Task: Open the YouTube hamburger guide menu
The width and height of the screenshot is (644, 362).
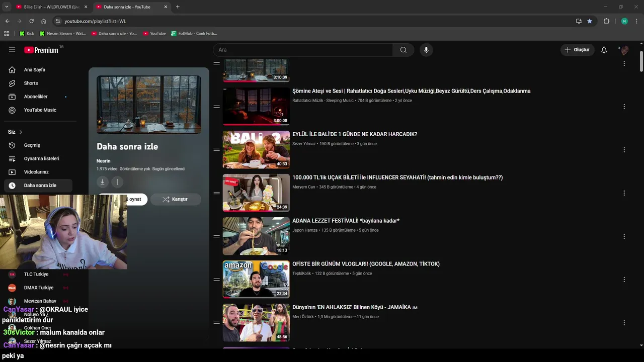Action: [12, 50]
